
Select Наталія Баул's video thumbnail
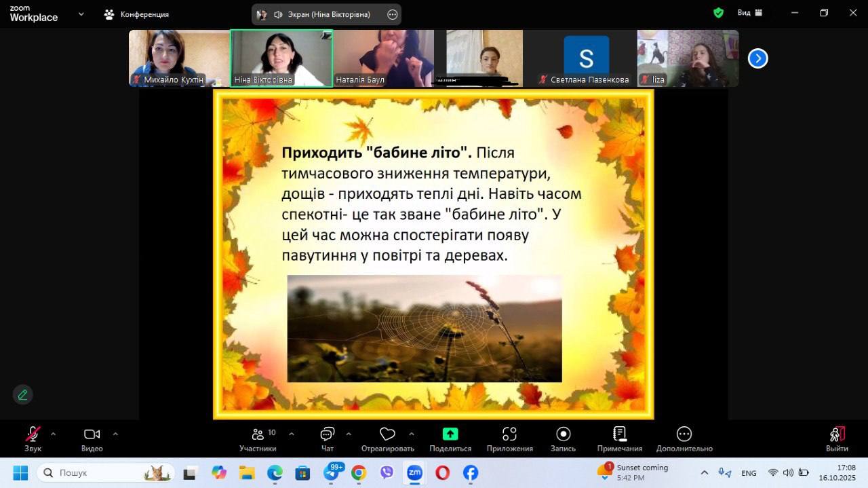coord(383,58)
